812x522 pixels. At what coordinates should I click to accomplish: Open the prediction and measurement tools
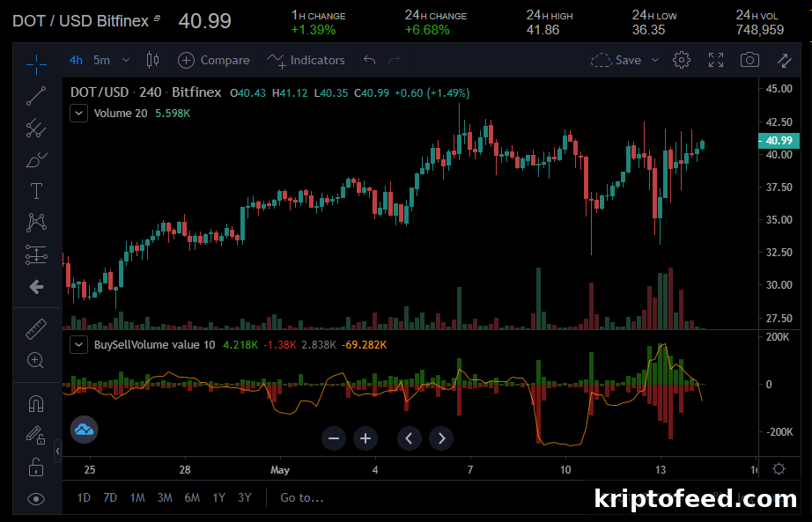(x=36, y=254)
